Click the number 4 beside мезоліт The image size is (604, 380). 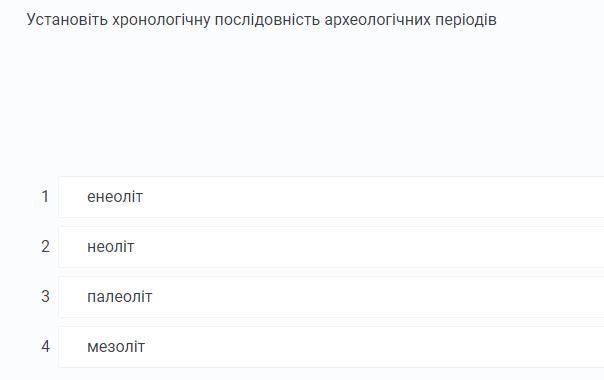point(45,346)
